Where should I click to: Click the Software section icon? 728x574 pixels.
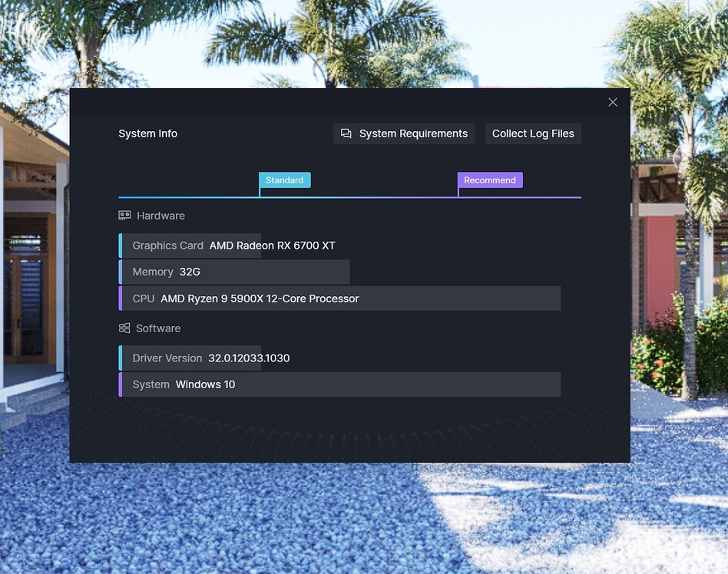click(124, 328)
